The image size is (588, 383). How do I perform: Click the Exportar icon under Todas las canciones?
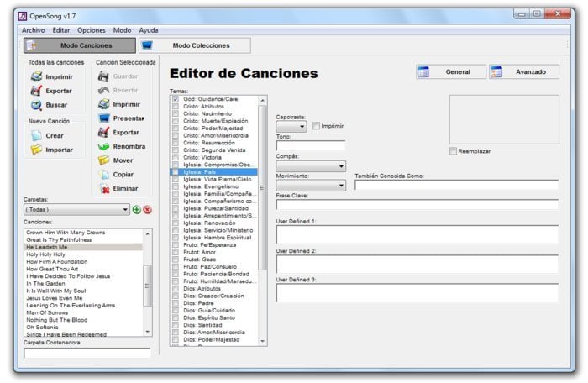[x=36, y=91]
